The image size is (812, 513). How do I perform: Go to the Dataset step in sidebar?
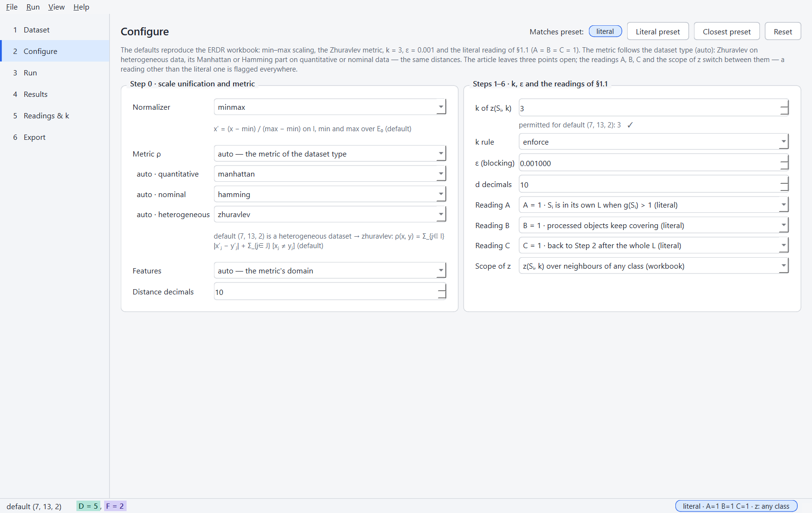tap(55, 30)
